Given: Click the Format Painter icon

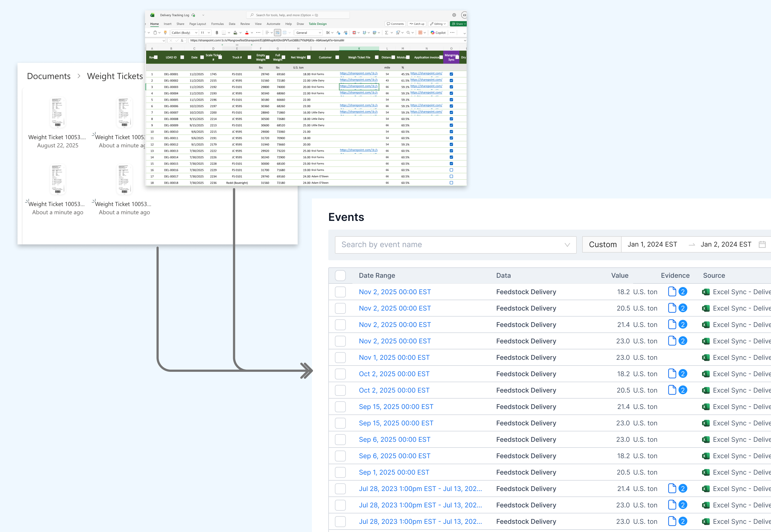Looking at the screenshot, I should (x=165, y=33).
